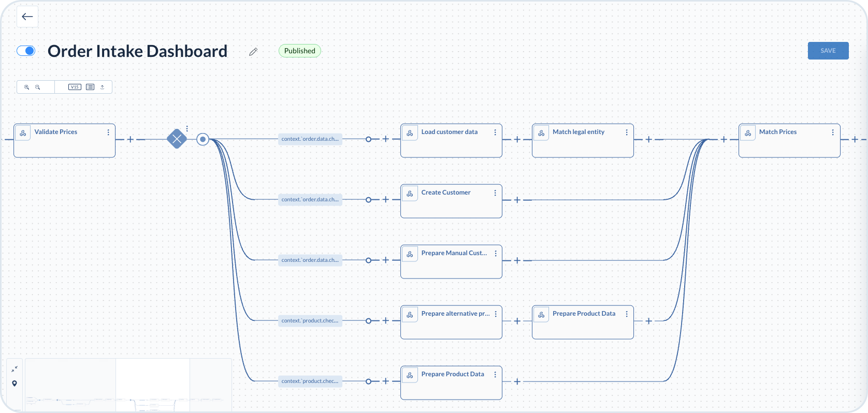868x413 pixels.
Task: Click the V15 version selector
Action: pos(75,87)
